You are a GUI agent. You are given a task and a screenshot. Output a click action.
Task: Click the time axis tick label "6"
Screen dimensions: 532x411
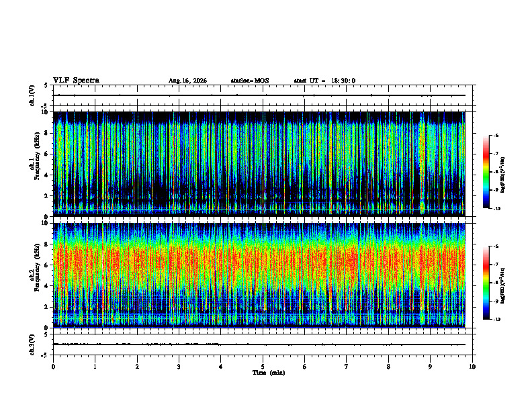point(305,367)
